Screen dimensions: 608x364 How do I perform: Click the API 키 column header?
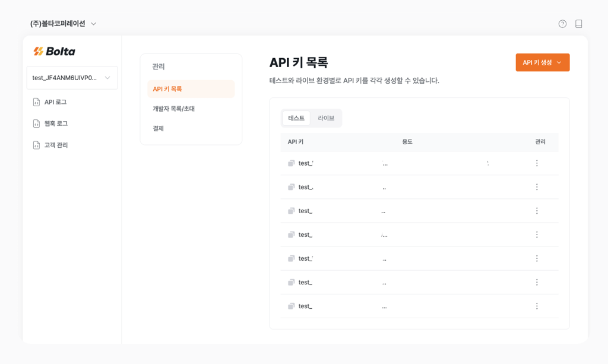pos(296,142)
